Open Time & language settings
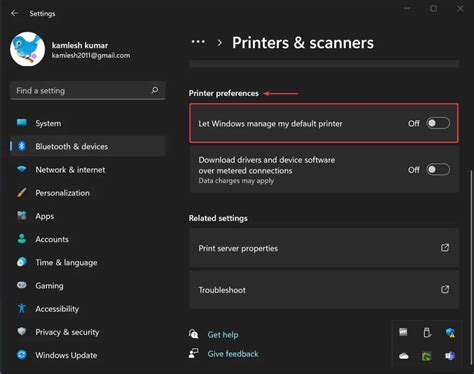 [88, 262]
